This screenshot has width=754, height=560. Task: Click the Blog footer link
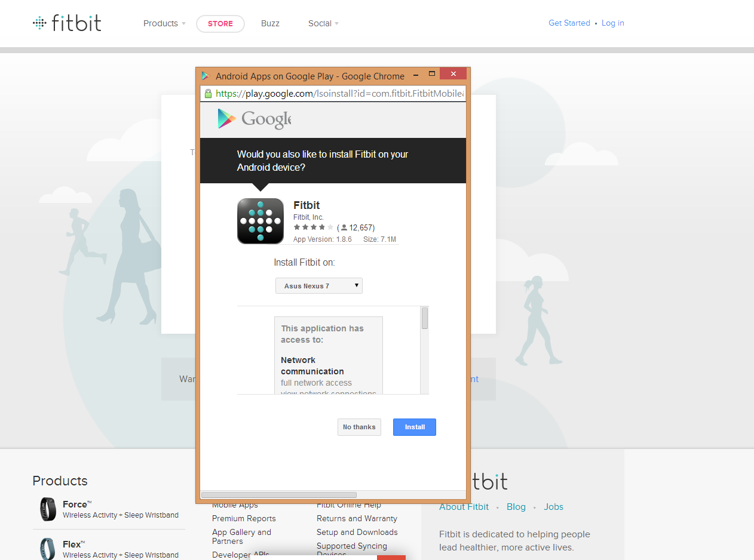516,507
